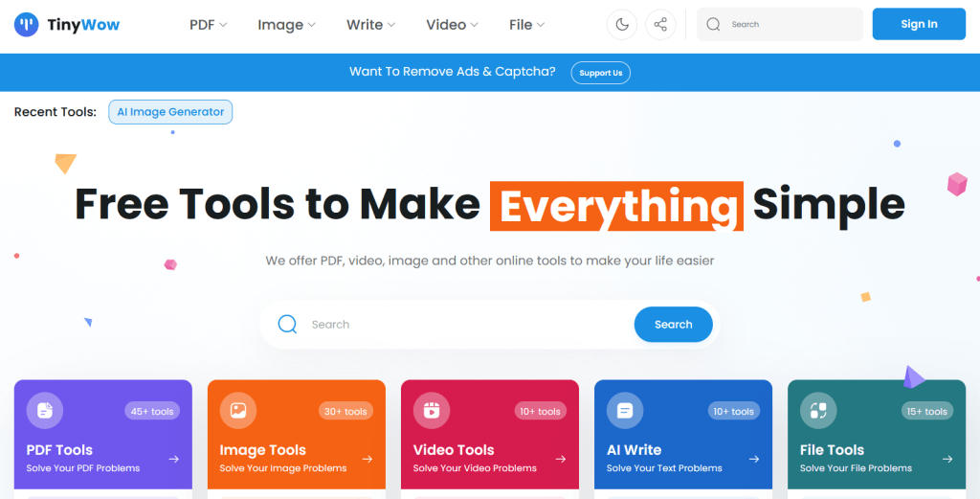Open the share icon button
The width and height of the screenshot is (980, 499).
(660, 25)
